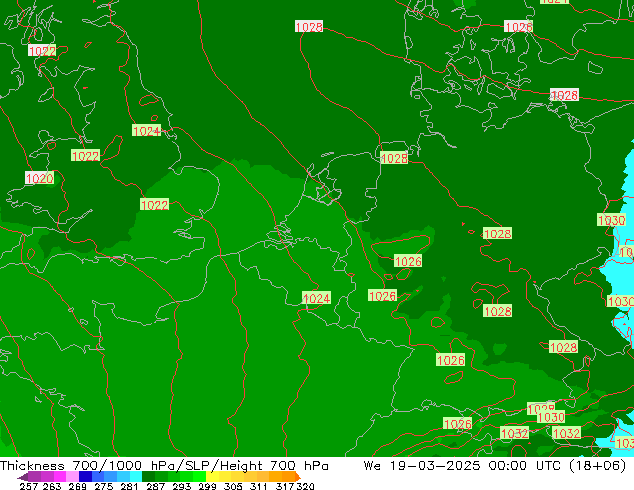Click the legend value 281

pyautogui.click(x=129, y=486)
